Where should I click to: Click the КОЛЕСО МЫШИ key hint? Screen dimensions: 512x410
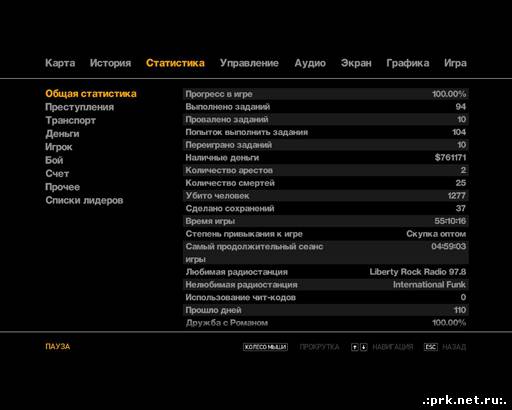tap(265, 347)
